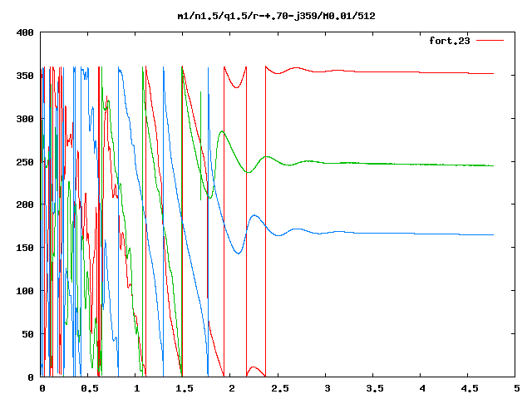Click x-axis label 2
Viewport: 532px width, 399px height.
pos(232,388)
